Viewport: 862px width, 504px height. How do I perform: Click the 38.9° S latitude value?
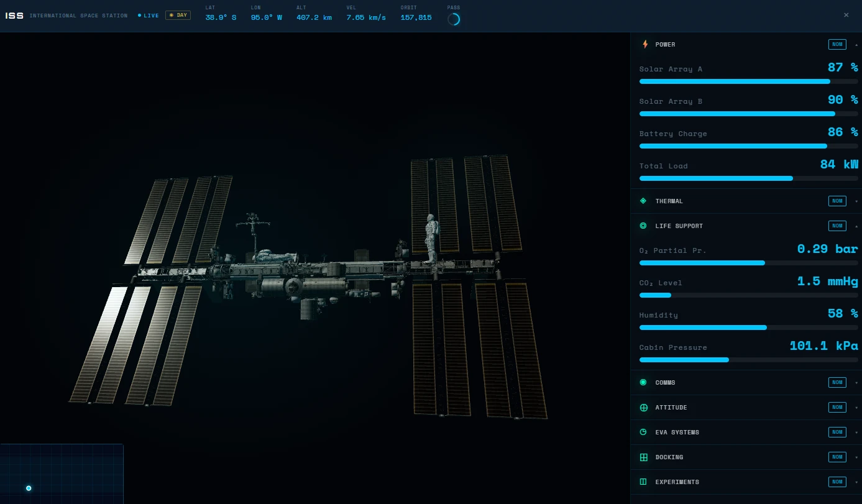coord(221,17)
